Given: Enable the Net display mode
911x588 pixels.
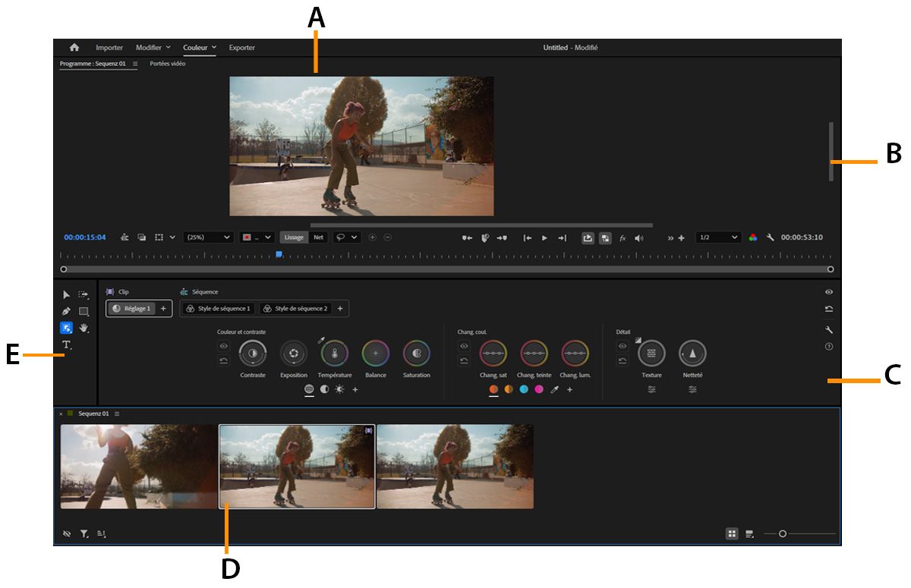Looking at the screenshot, I should click(x=318, y=237).
